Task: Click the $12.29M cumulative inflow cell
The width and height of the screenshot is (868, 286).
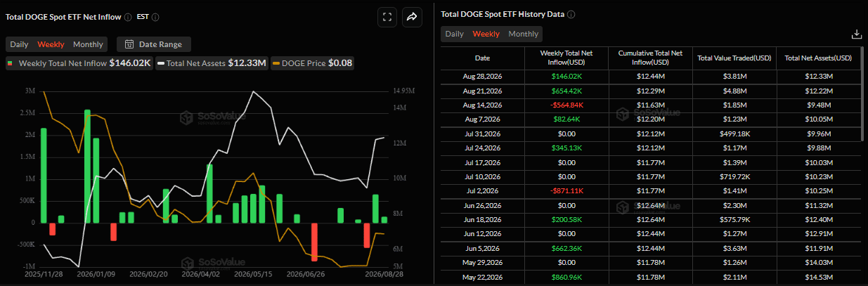Action: point(650,91)
